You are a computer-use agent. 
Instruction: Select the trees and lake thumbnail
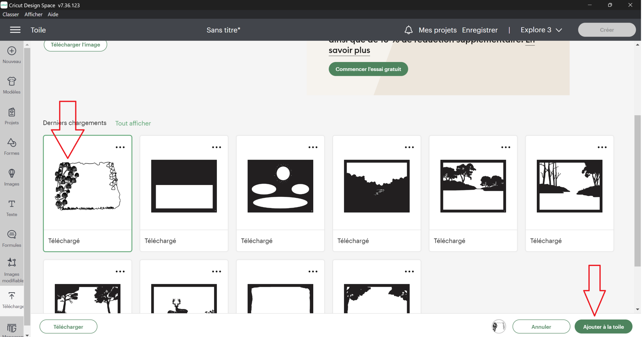473,186
